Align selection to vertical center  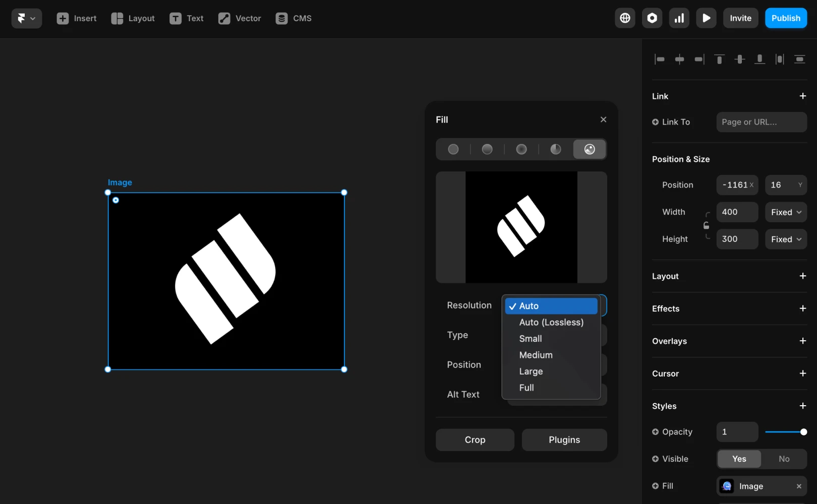(740, 59)
